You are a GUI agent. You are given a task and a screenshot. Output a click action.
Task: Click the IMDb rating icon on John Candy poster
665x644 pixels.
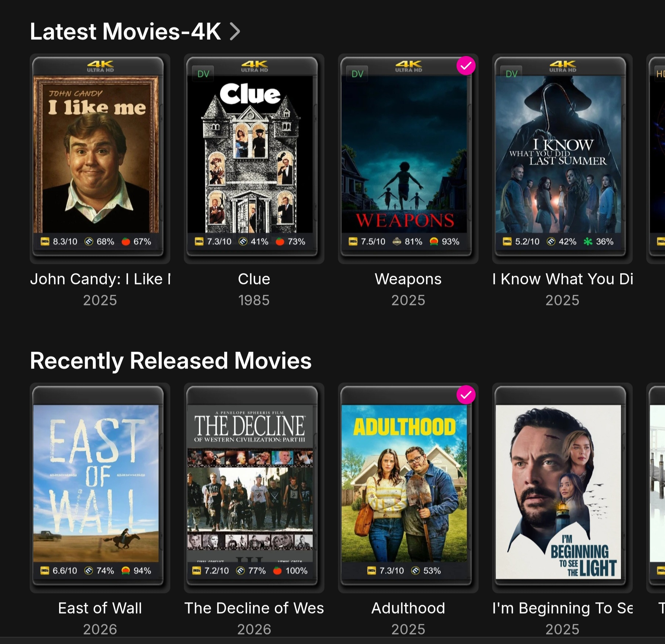45,241
